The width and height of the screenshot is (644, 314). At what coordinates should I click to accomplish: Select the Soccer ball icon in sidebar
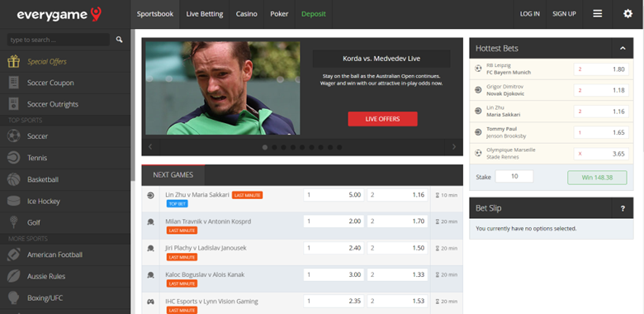click(13, 136)
